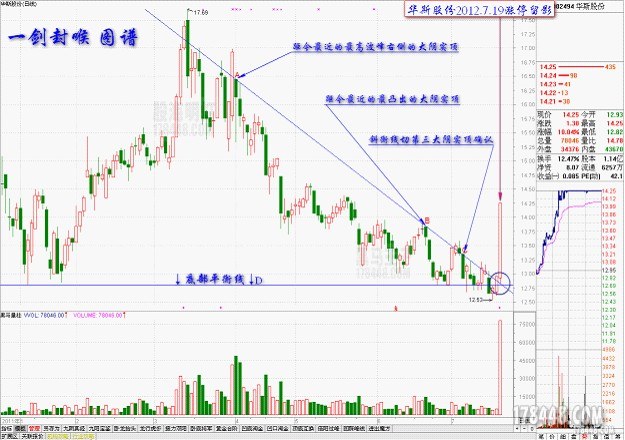625x440 pixels.
Task: Click month 7 marker on date axis
Action: point(452,420)
